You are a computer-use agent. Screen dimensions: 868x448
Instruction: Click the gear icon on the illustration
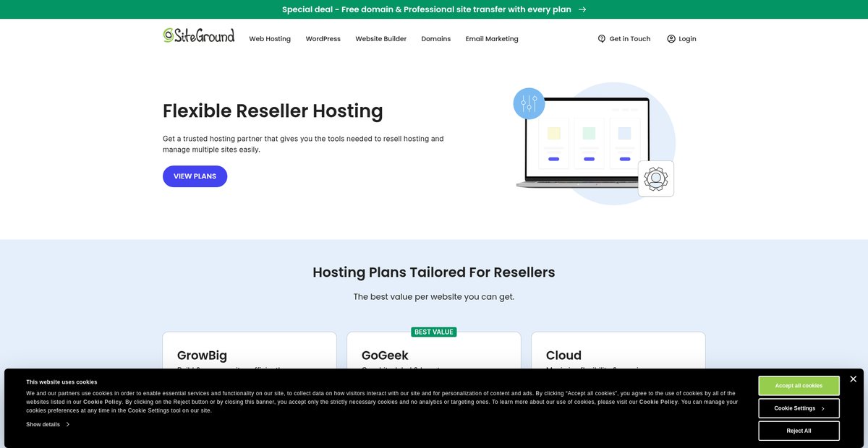[656, 178]
